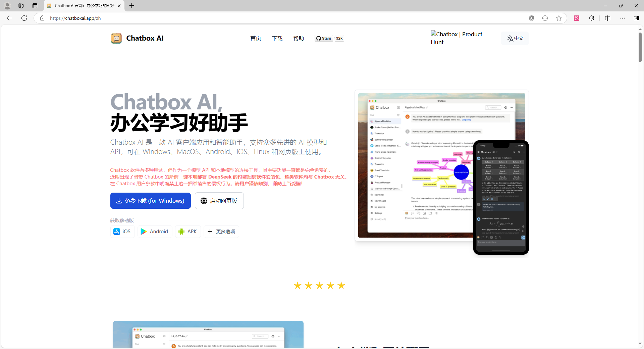Launch the web version via 启动网页版
The image size is (644, 349).
[219, 201]
